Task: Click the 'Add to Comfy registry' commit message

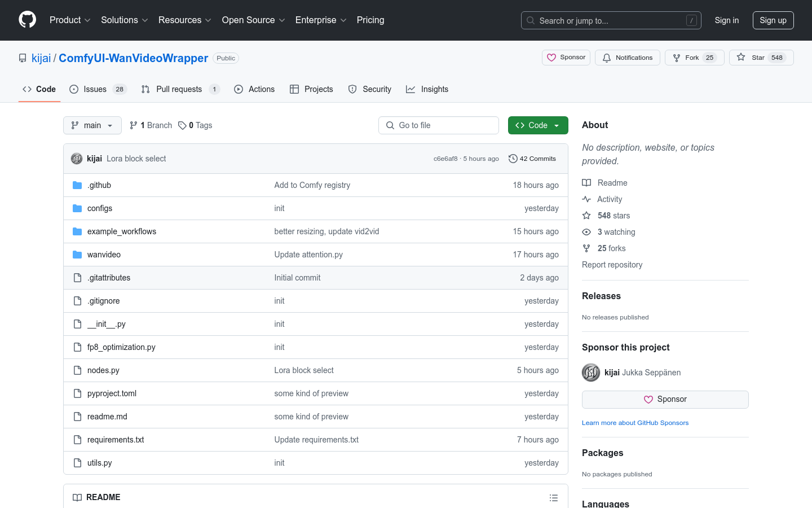Action: (x=312, y=185)
